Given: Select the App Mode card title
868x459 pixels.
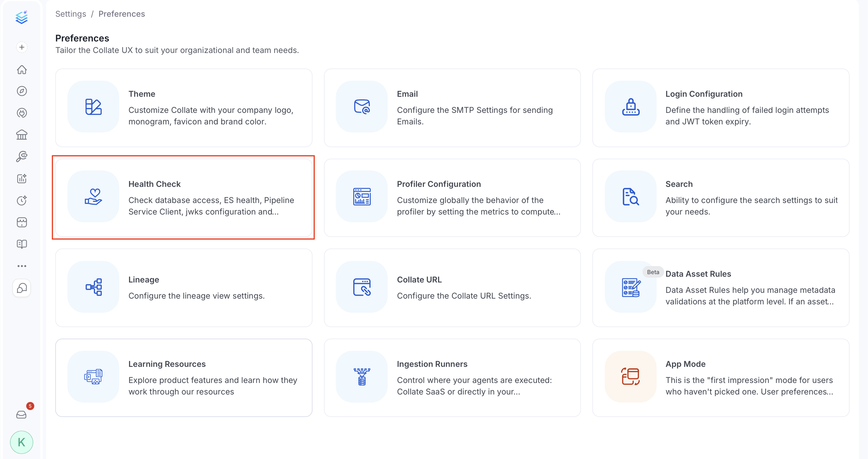Looking at the screenshot, I should (x=685, y=364).
